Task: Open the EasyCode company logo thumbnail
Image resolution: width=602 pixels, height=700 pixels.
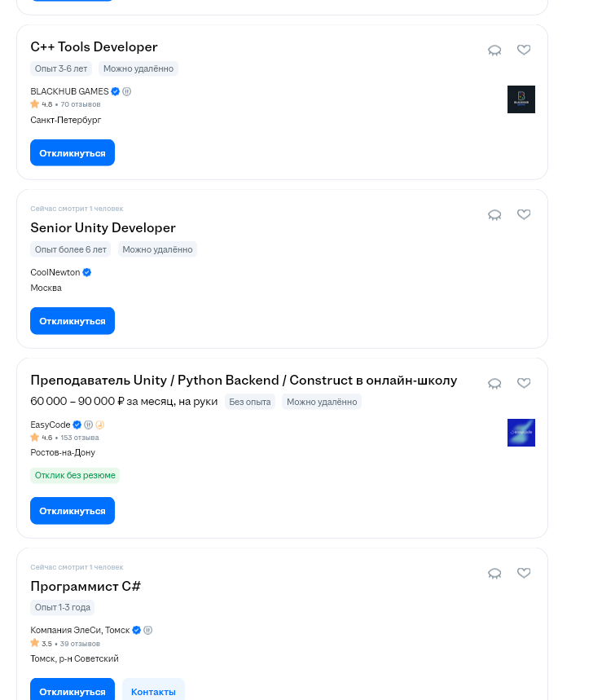Action: click(521, 433)
